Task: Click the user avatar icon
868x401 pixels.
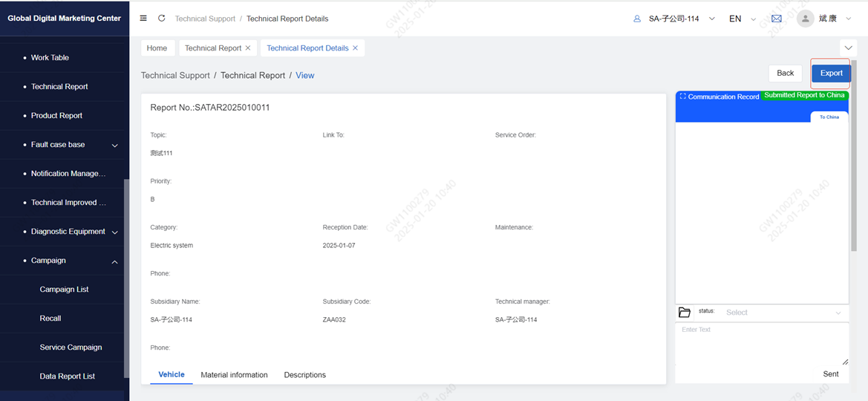Action: [805, 19]
